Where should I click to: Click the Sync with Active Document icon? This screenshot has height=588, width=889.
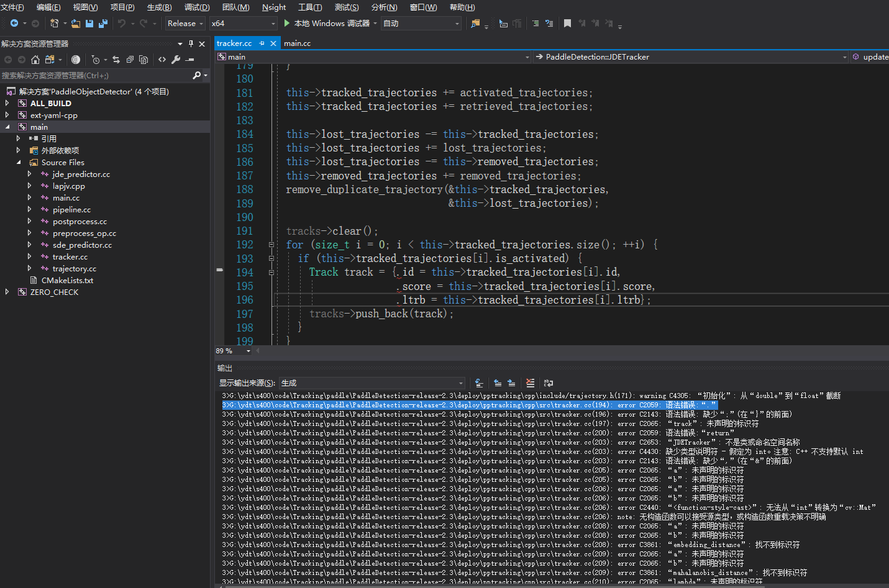click(116, 60)
